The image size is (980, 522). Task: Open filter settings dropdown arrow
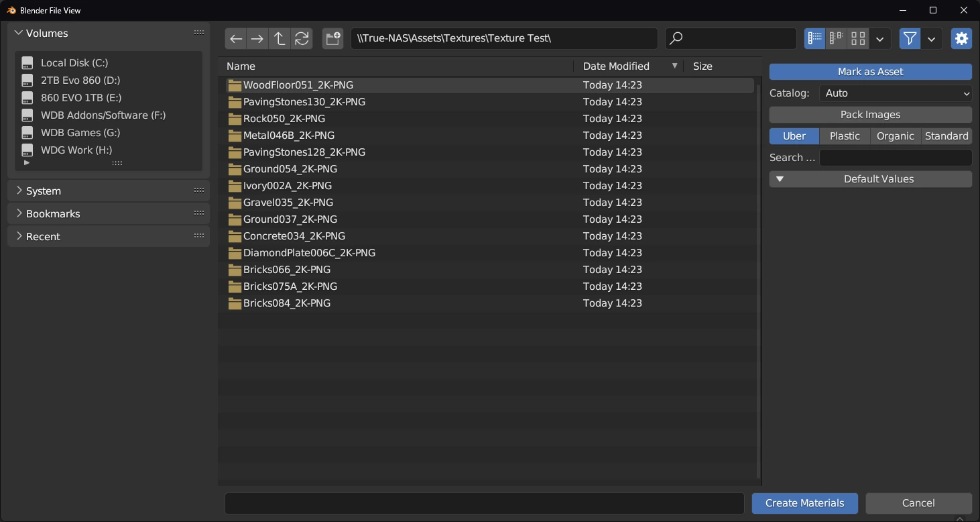point(932,39)
